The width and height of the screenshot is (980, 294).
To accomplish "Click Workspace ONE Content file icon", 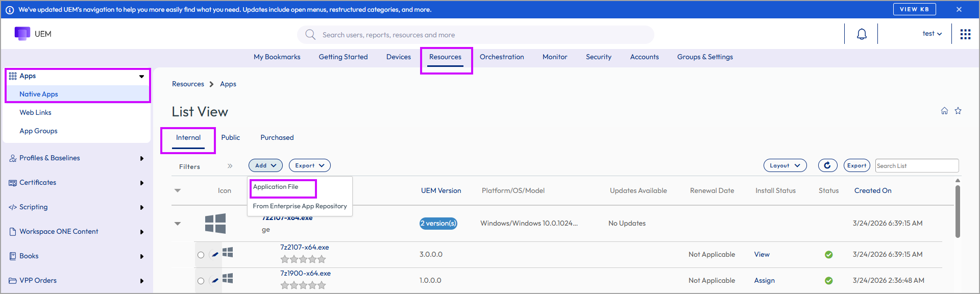I will pyautogui.click(x=13, y=232).
